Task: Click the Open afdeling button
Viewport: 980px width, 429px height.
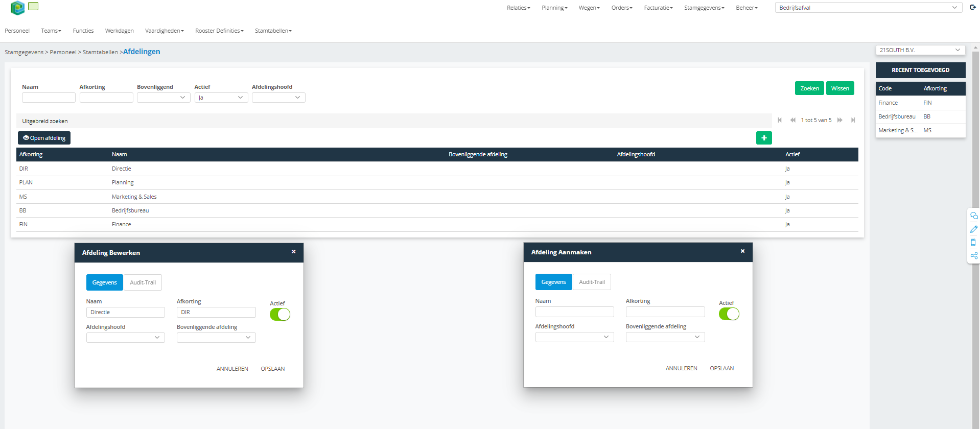Action: click(44, 138)
